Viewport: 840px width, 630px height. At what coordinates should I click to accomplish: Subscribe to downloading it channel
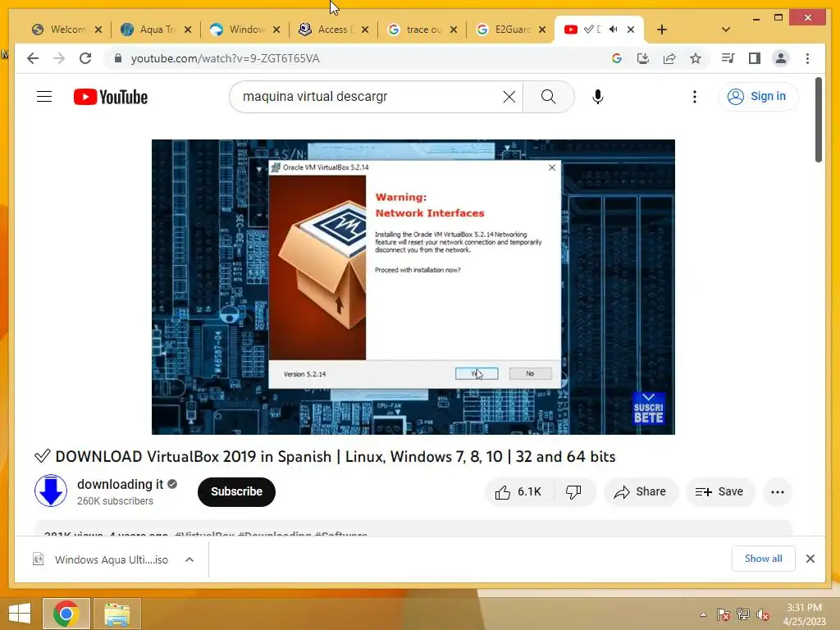coord(236,492)
